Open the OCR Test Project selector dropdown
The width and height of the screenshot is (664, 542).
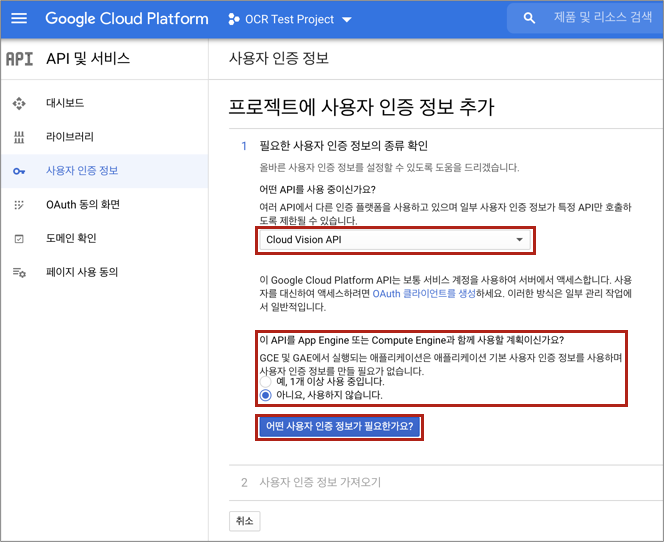point(290,19)
